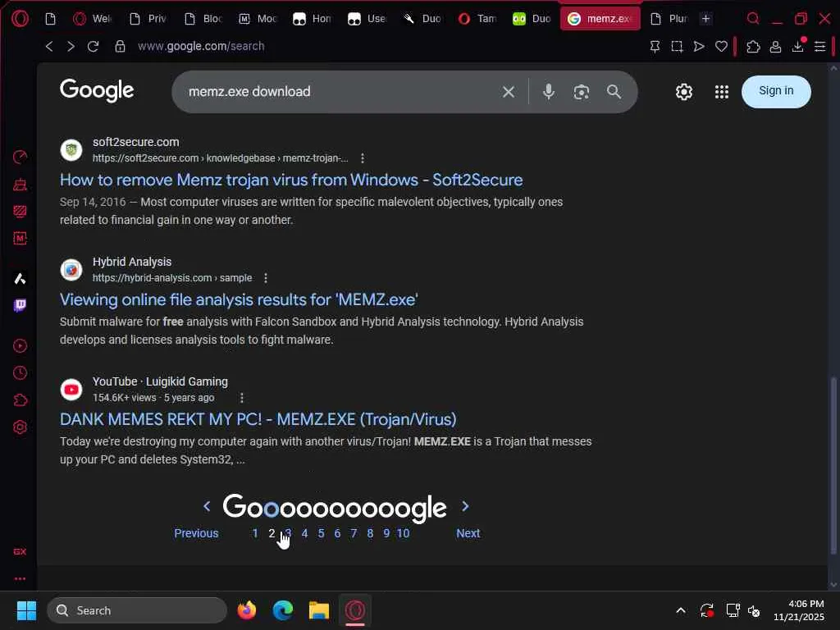Click the next page chevron arrow
The image size is (840, 630).
[465, 506]
